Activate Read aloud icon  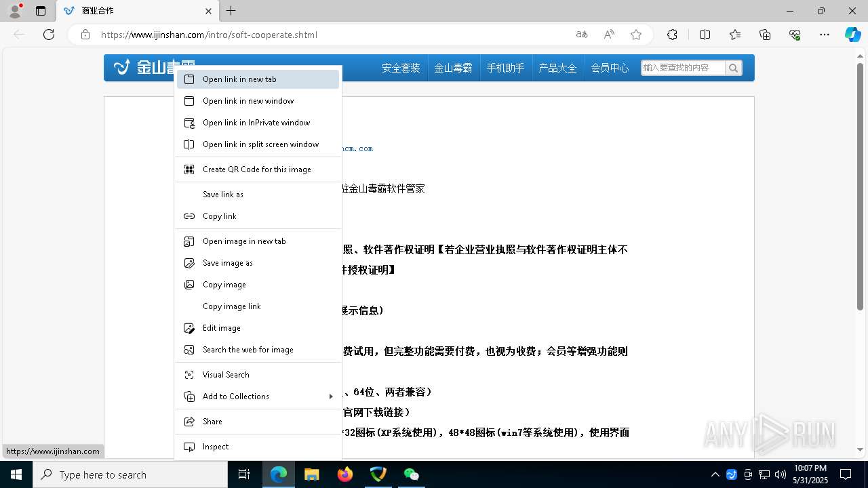(x=609, y=35)
